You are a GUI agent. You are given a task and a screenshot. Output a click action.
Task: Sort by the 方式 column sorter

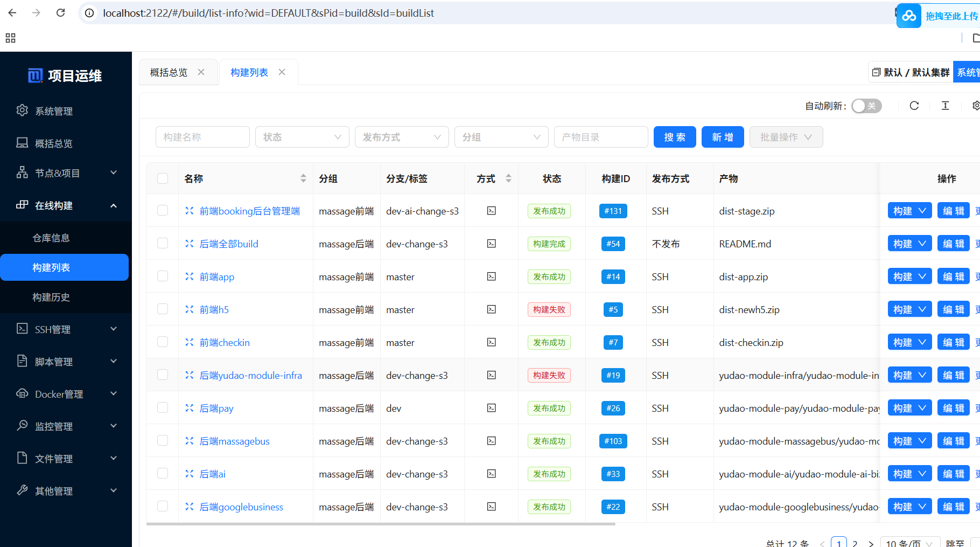(x=508, y=178)
